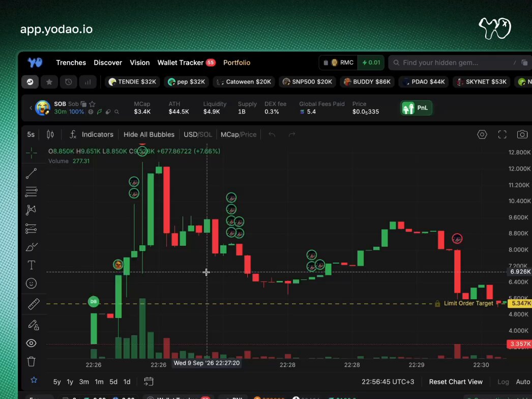Show recently viewed history filter
The width and height of the screenshot is (532, 399).
(x=68, y=82)
